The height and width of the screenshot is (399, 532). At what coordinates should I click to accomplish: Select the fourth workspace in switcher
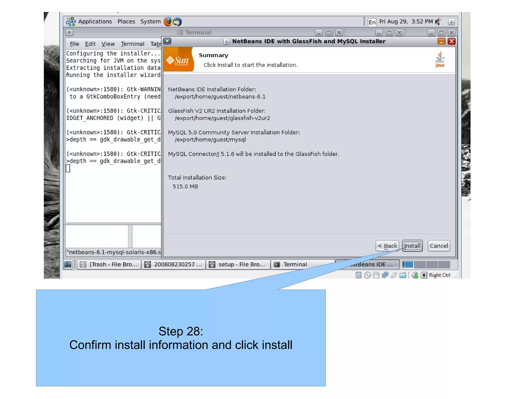444,265
